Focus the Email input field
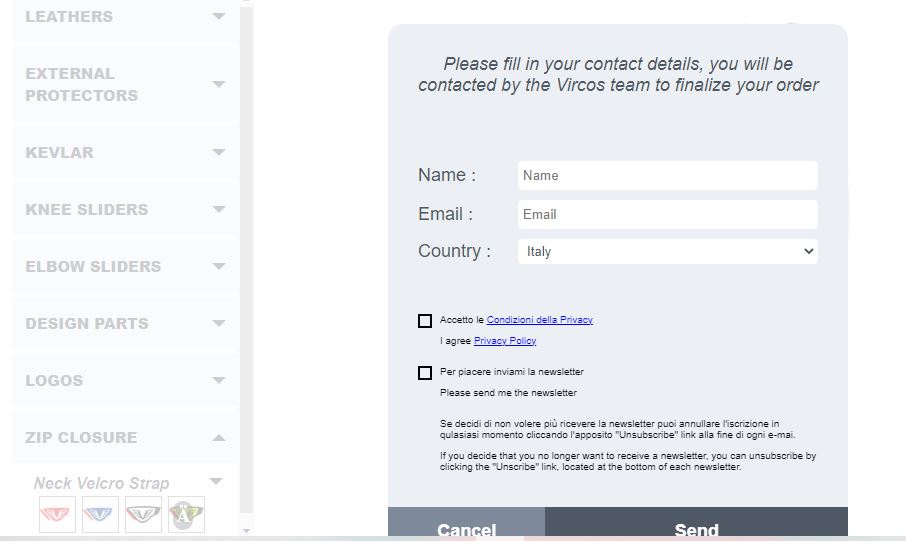 coord(667,214)
